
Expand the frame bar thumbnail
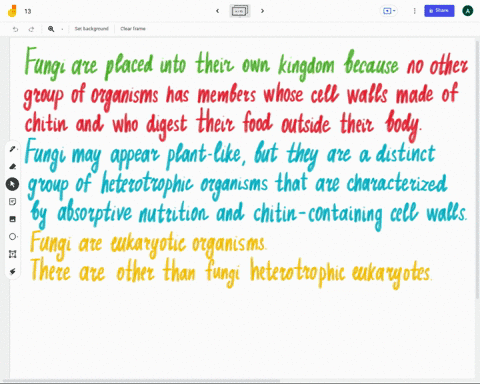point(240,11)
